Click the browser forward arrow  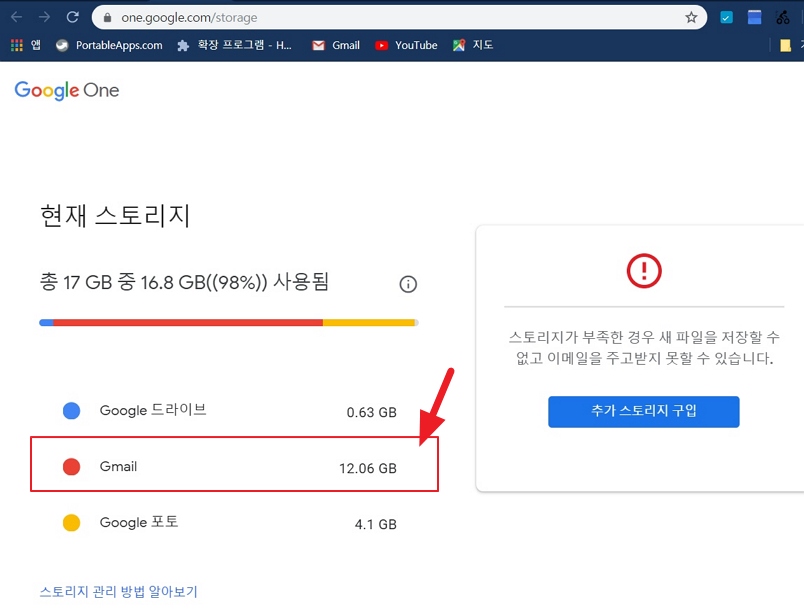click(x=45, y=17)
